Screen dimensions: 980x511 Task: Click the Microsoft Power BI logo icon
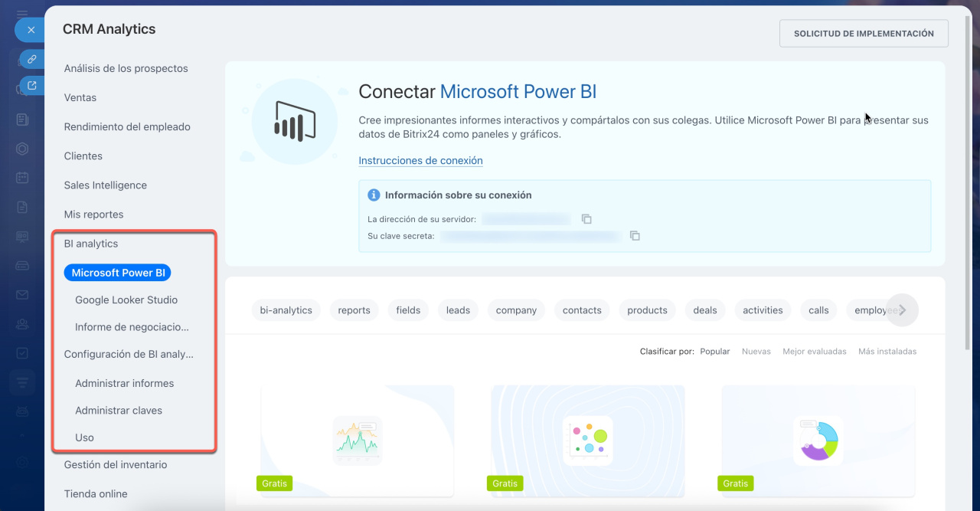[295, 122]
